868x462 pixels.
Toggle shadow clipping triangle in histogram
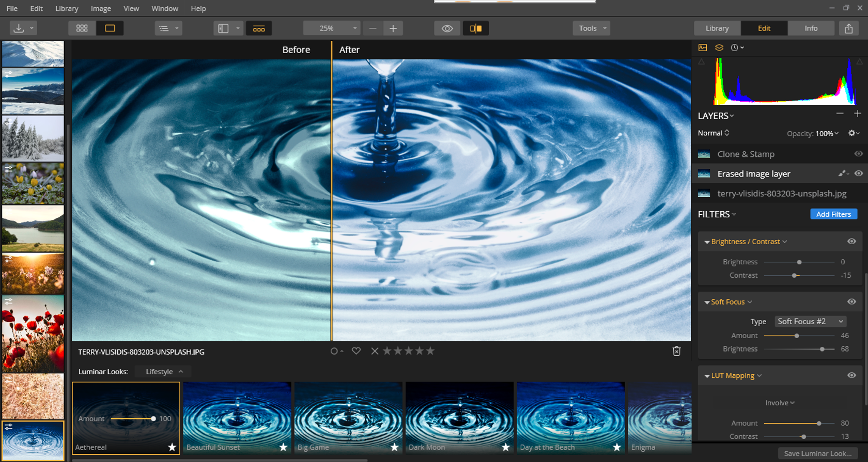point(702,61)
